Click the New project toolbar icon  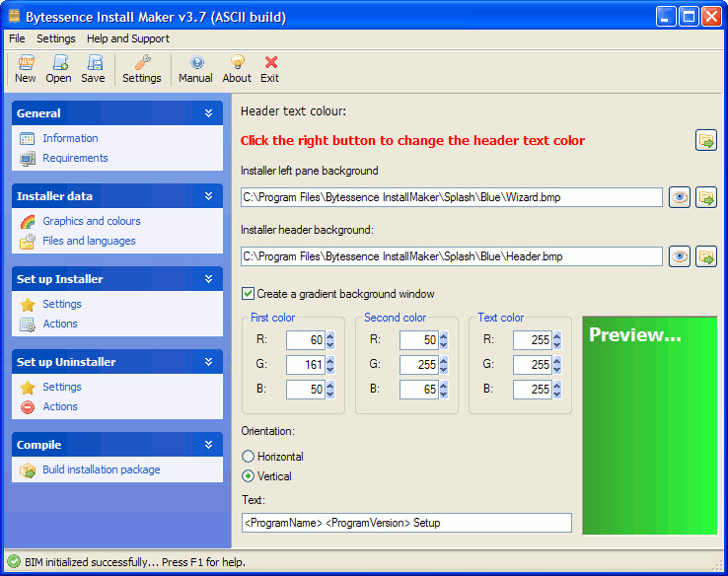click(26, 62)
